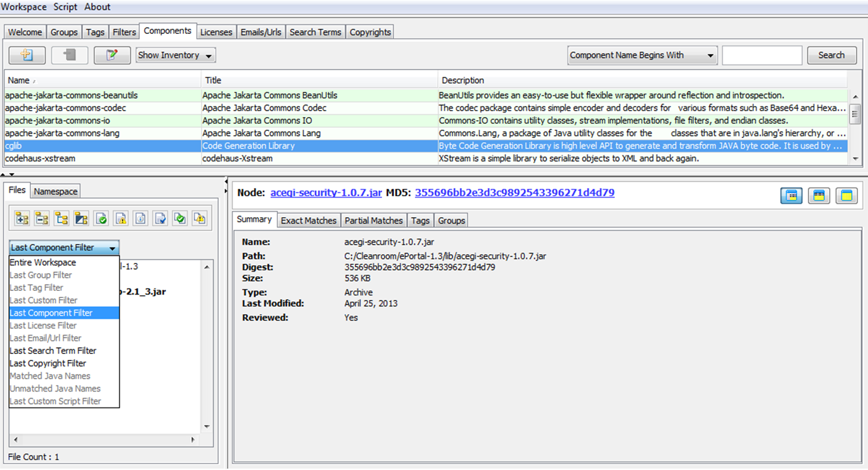Choose Last Custom Script Filter option
Viewport: 868px width, 470px height.
[64, 402]
